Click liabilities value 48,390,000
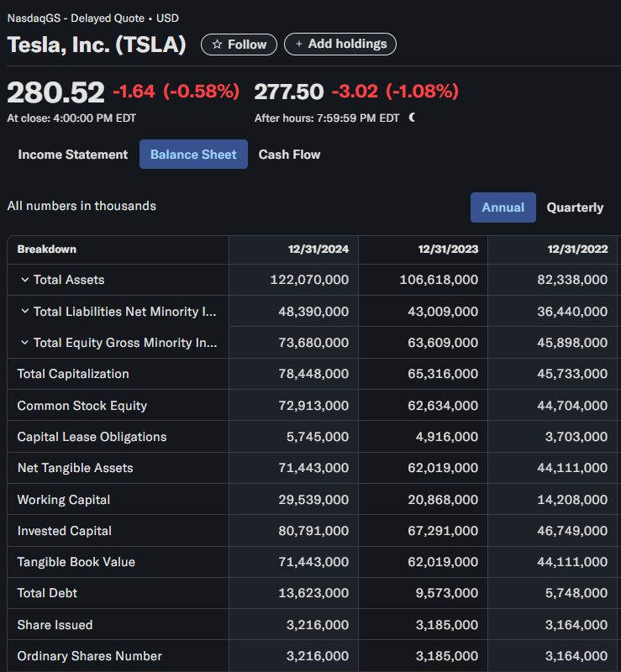 pyautogui.click(x=313, y=311)
